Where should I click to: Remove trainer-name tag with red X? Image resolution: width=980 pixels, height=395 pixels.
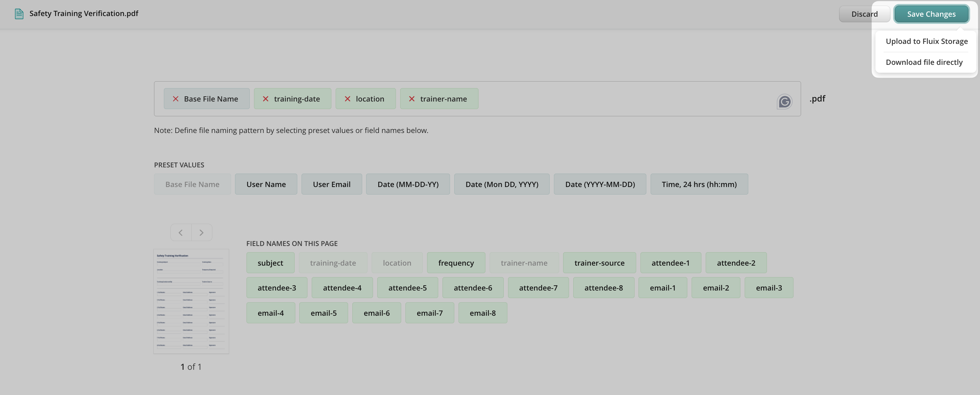[412, 99]
